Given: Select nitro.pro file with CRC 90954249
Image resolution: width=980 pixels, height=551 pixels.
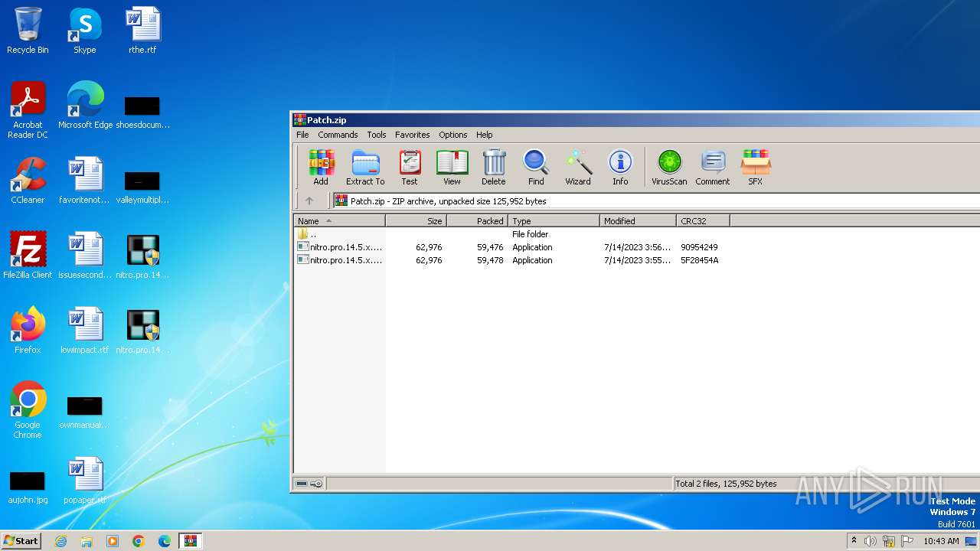Looking at the screenshot, I should coord(511,247).
